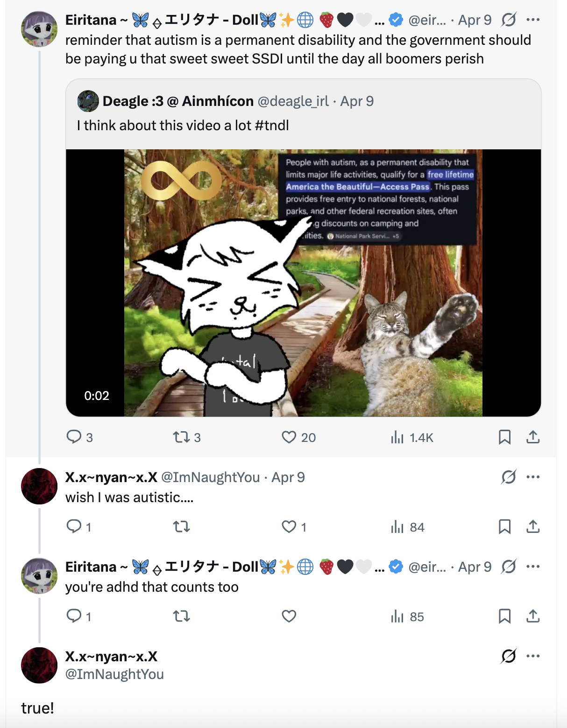Screen dimensions: 567x728
Task: Play the quoted bobcat video
Action: [x=303, y=283]
